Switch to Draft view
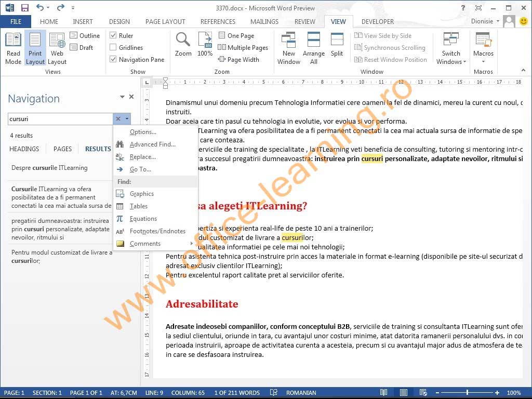532x399 pixels. 82,47
